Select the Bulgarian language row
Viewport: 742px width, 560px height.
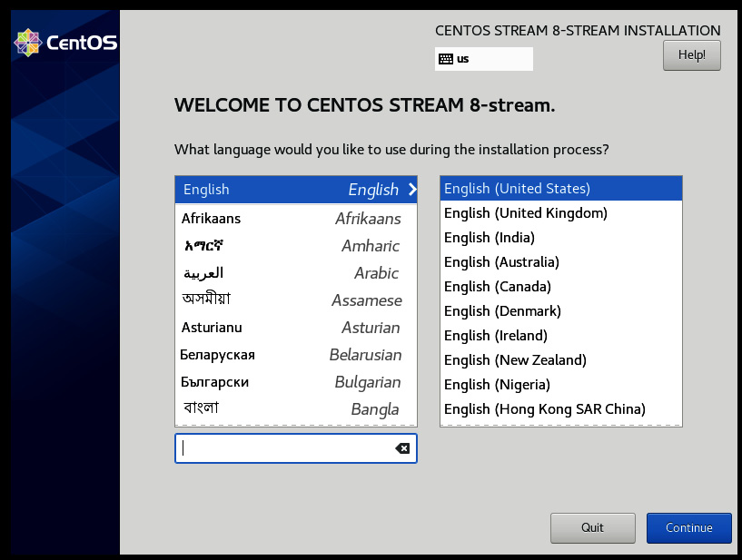coord(296,382)
